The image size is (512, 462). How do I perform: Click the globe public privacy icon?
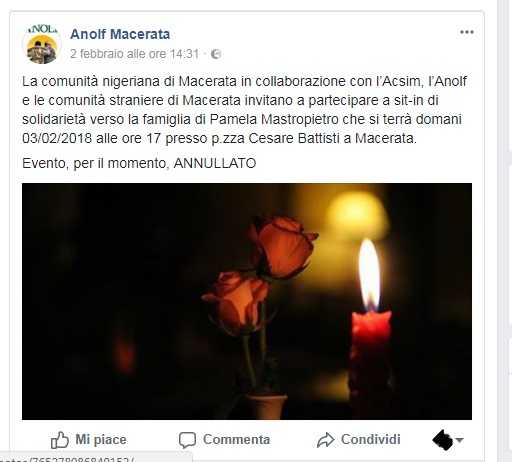(216, 54)
